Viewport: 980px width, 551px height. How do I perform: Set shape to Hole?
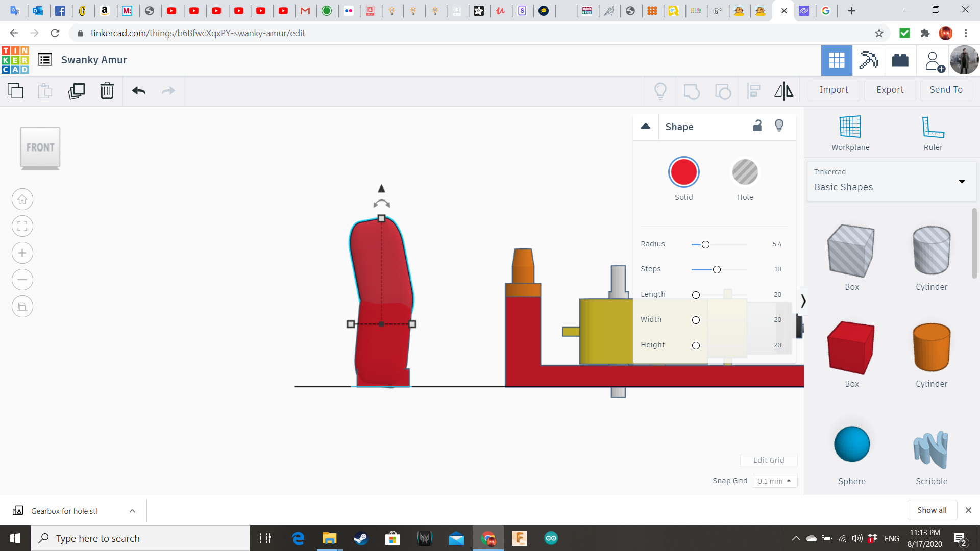745,172
